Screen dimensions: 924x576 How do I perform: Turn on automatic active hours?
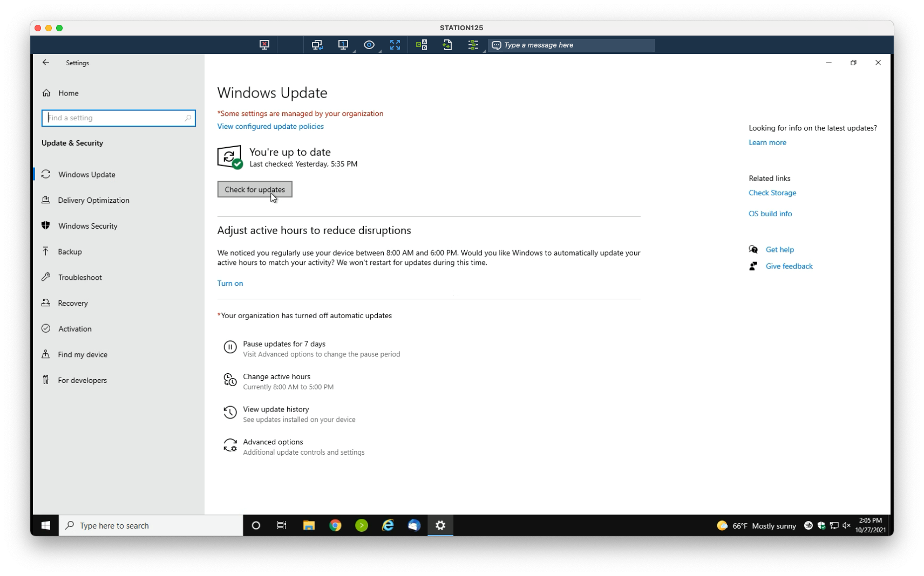coord(230,283)
